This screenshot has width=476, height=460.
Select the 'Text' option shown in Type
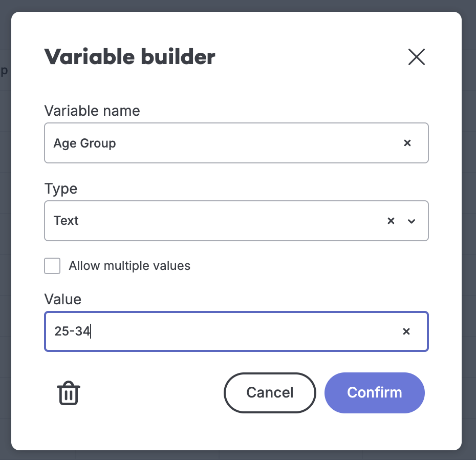67,221
